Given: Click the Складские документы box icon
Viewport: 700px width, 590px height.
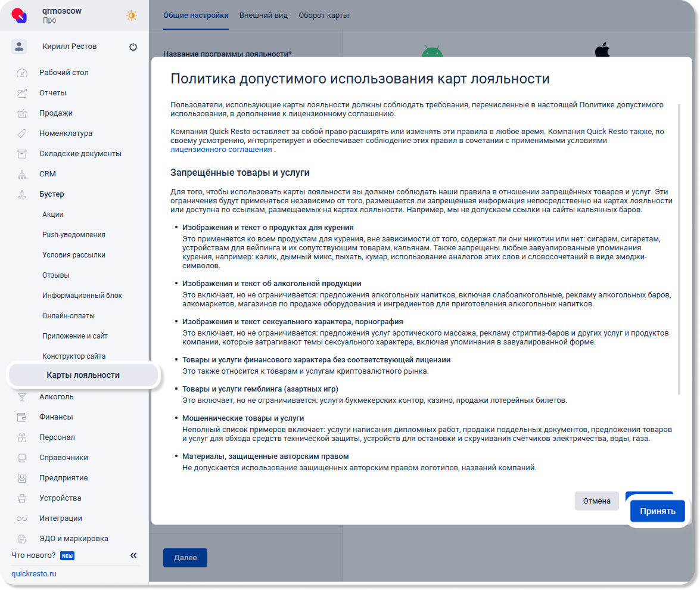Looking at the screenshot, I should pyautogui.click(x=22, y=154).
